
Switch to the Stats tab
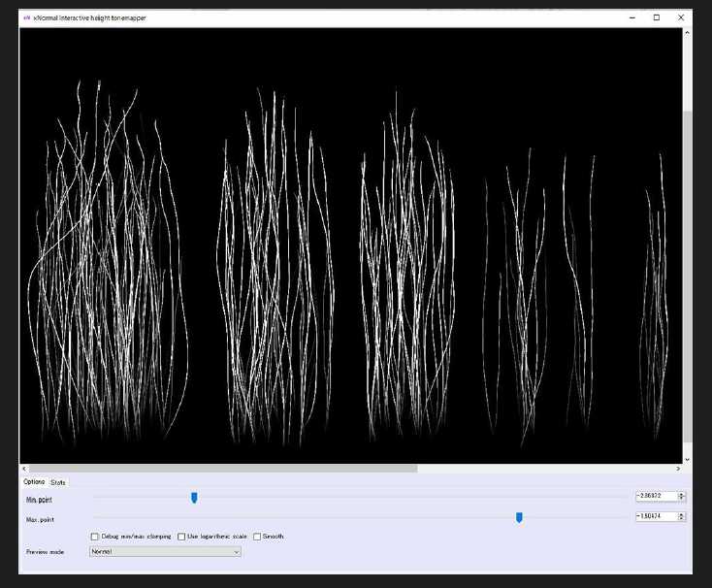pyautogui.click(x=58, y=482)
